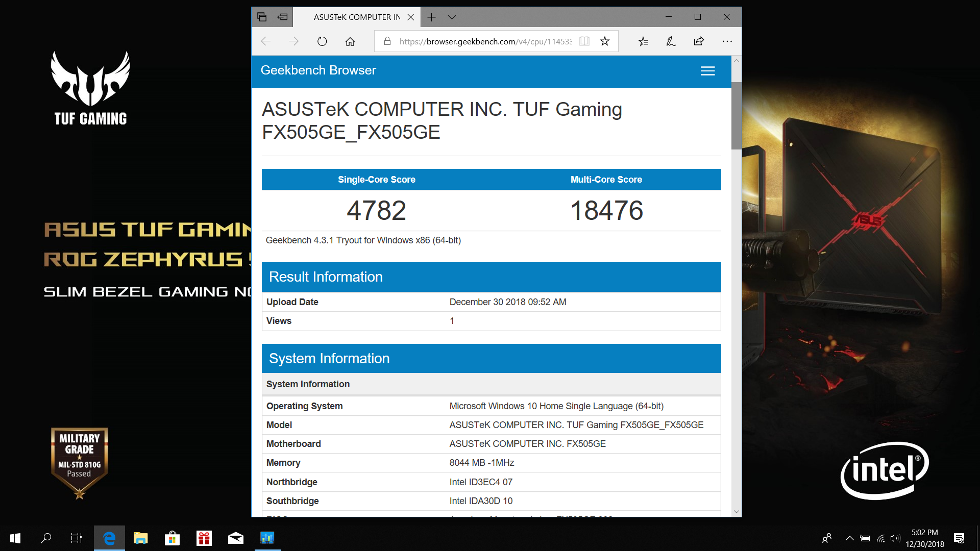Open Geekbench app on taskbar
The width and height of the screenshot is (980, 551).
267,538
